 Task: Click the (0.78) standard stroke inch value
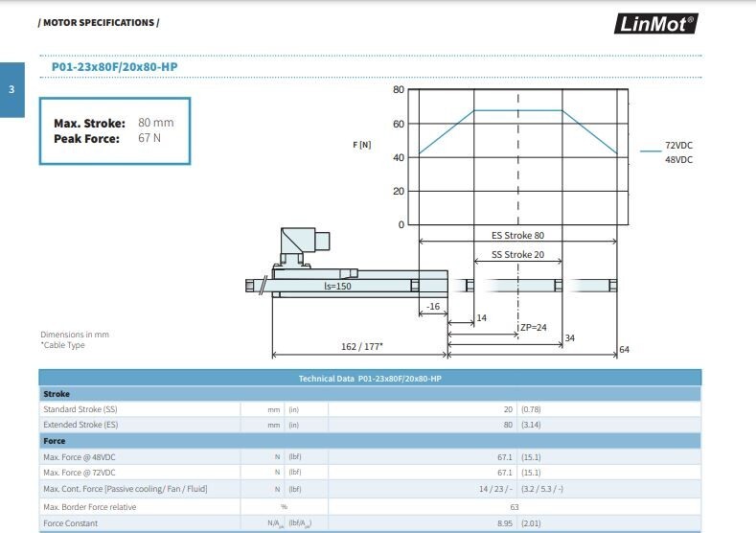pyautogui.click(x=531, y=409)
